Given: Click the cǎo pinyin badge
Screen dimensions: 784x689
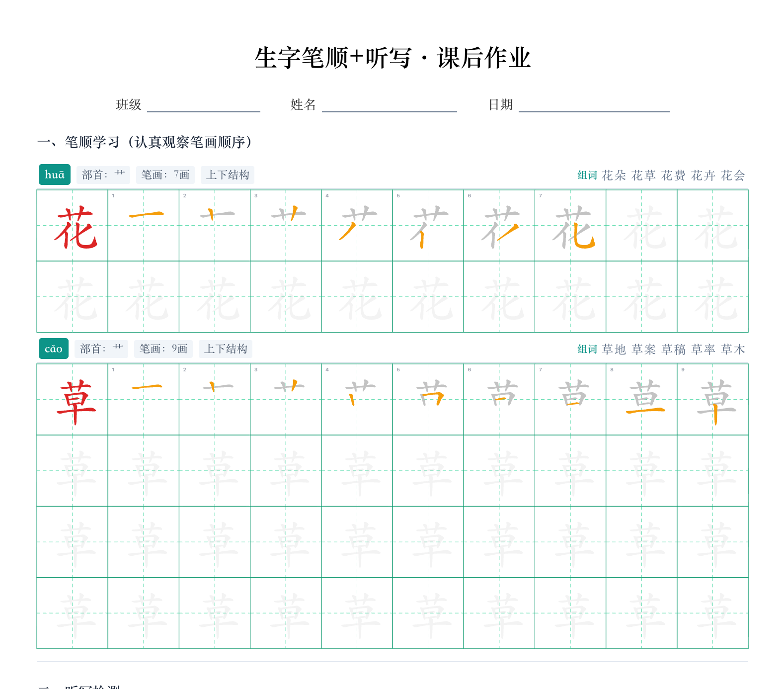Looking at the screenshot, I should [54, 348].
